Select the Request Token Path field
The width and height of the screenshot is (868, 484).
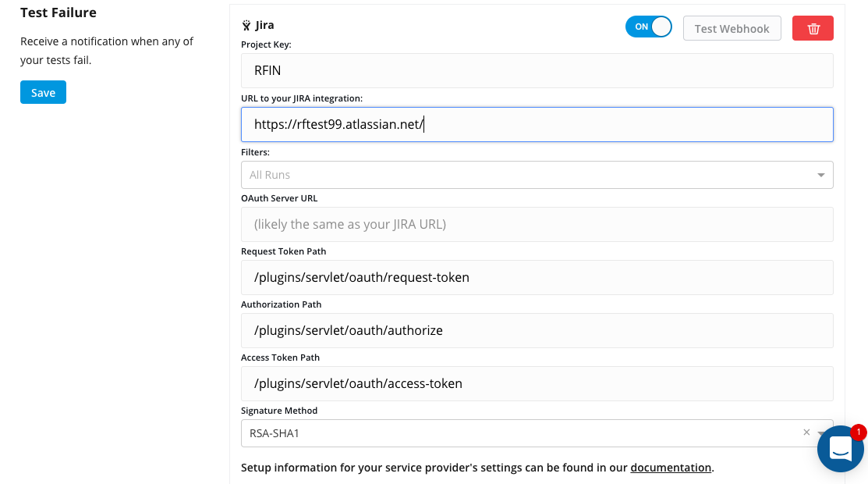coord(537,277)
